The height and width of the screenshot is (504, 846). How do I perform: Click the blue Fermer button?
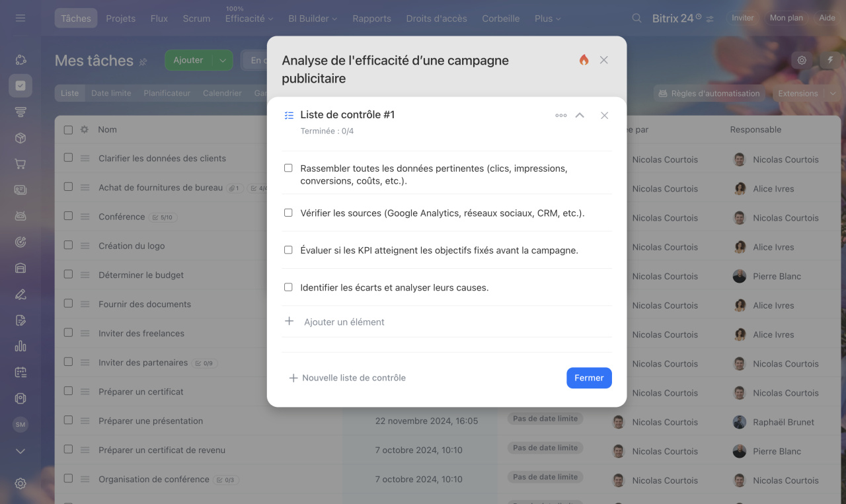click(589, 378)
